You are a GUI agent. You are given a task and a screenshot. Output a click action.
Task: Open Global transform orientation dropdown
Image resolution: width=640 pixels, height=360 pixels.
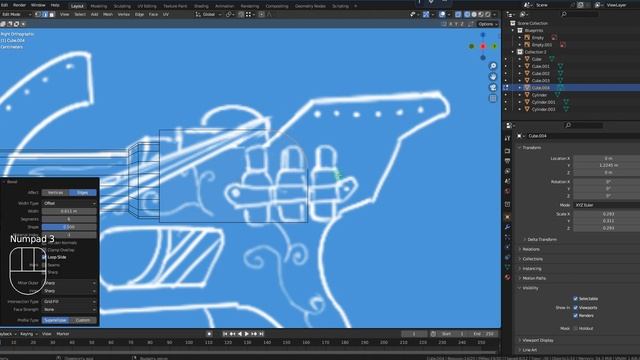209,14
